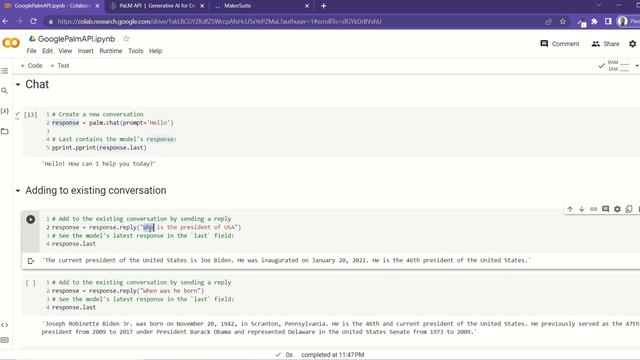Click the Colab CO logo
Viewport: 640px width, 360px height.
pos(11,43)
